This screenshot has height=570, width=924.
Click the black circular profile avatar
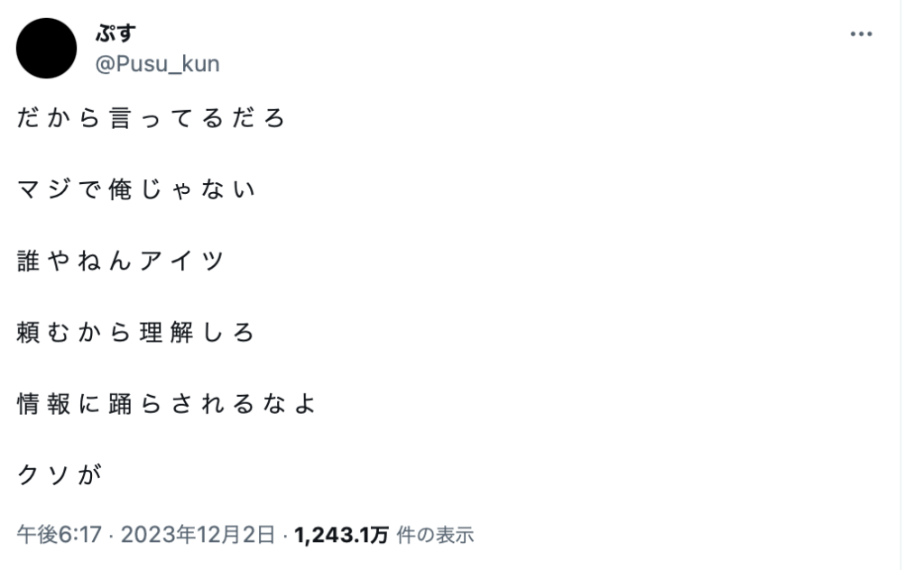(47, 48)
